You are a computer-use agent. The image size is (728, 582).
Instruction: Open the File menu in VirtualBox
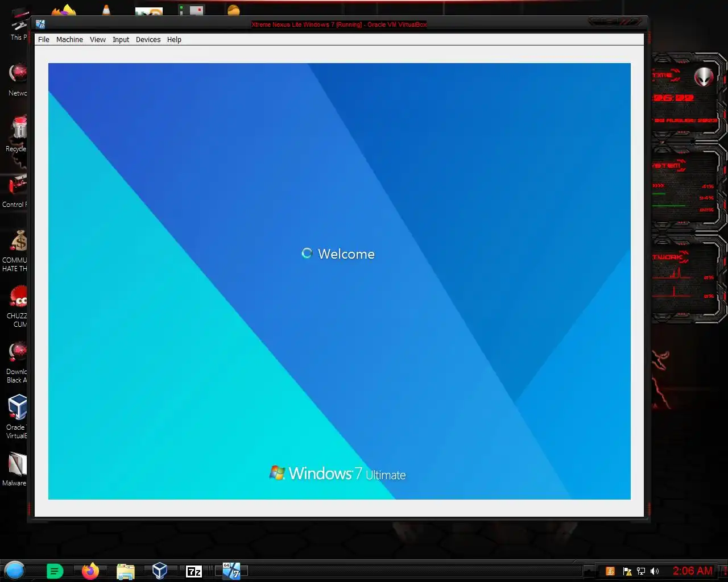point(44,40)
